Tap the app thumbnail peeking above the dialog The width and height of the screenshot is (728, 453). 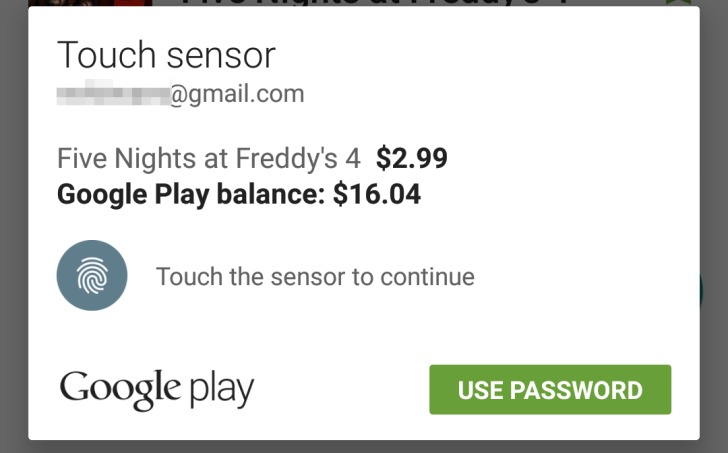click(x=90, y=3)
